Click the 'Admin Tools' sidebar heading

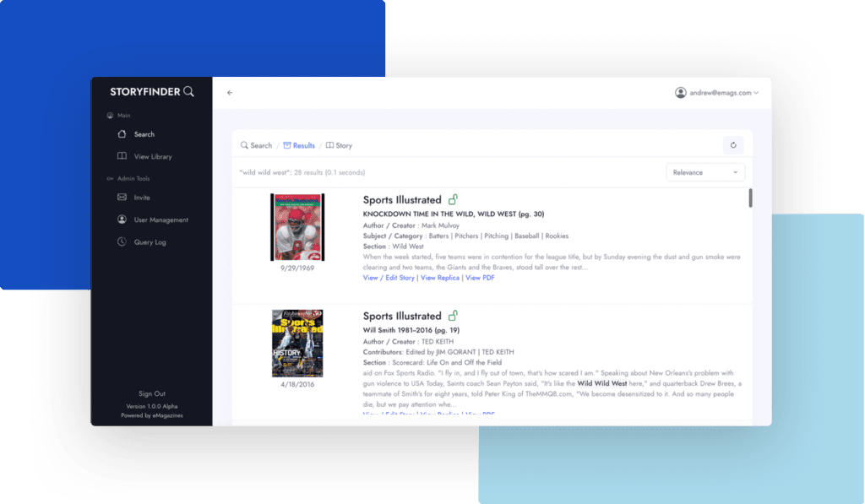[133, 179]
